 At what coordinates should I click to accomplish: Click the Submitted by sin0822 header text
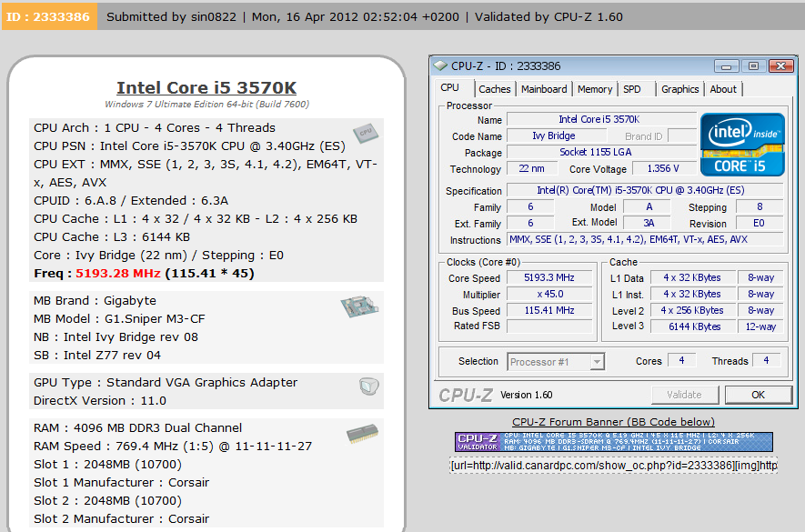pyautogui.click(x=172, y=17)
